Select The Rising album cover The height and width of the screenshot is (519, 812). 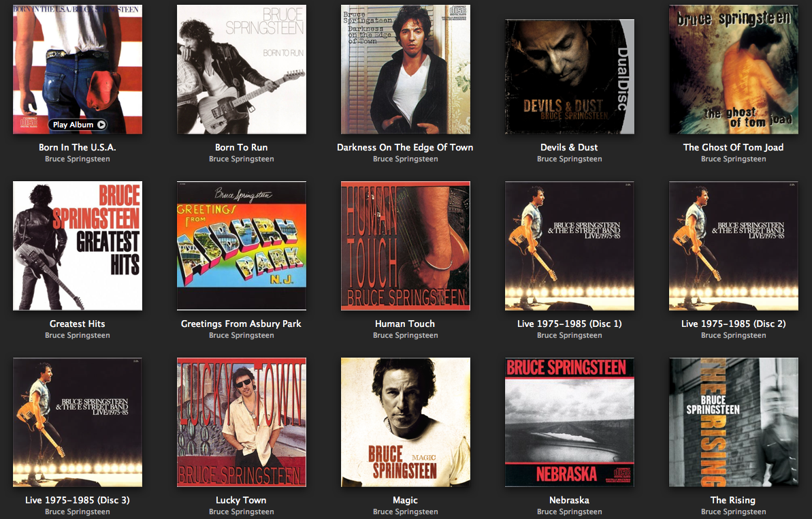click(x=733, y=422)
